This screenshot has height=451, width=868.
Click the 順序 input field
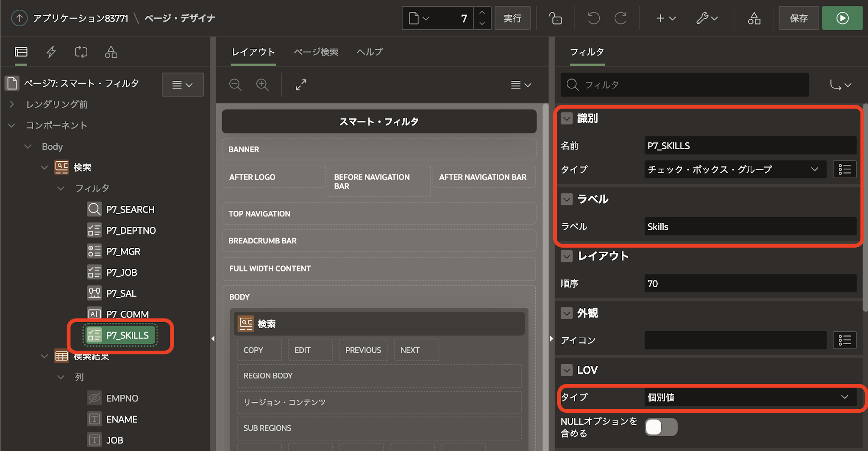click(x=750, y=283)
